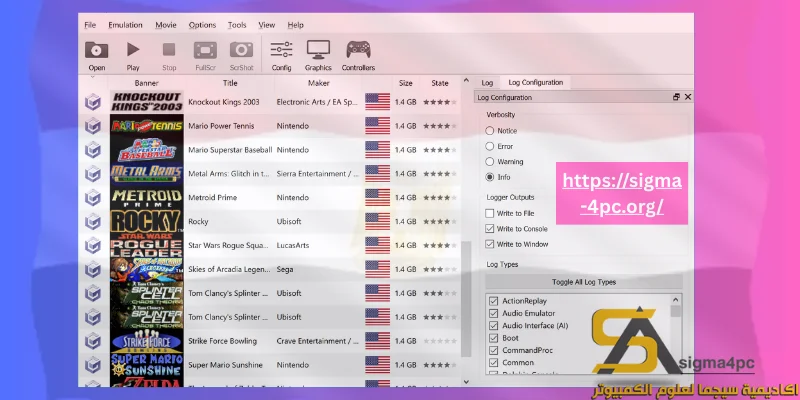Sort game list by Banner column

pyautogui.click(x=146, y=83)
